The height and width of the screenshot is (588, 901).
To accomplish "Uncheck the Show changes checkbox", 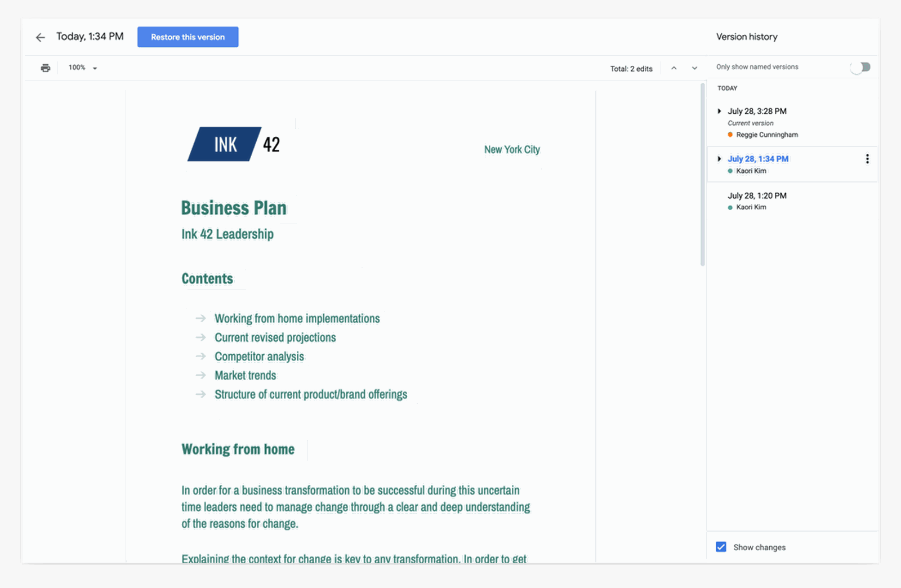I will click(721, 547).
